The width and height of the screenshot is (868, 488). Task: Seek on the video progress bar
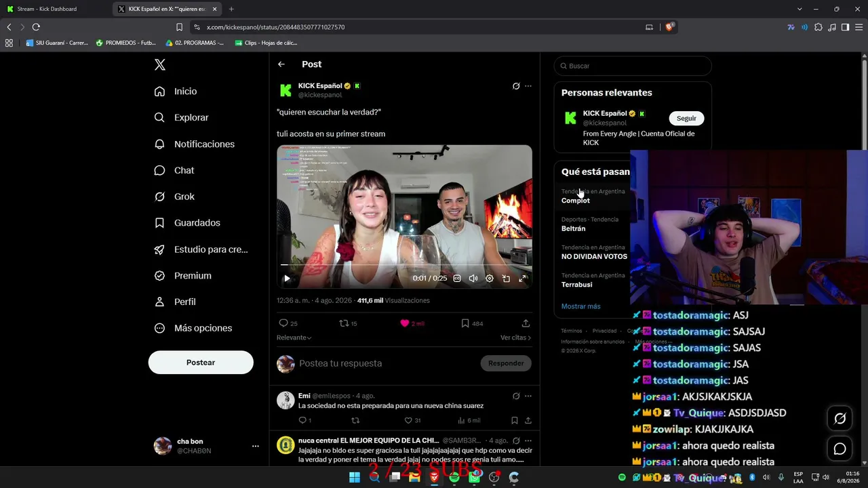tap(404, 265)
